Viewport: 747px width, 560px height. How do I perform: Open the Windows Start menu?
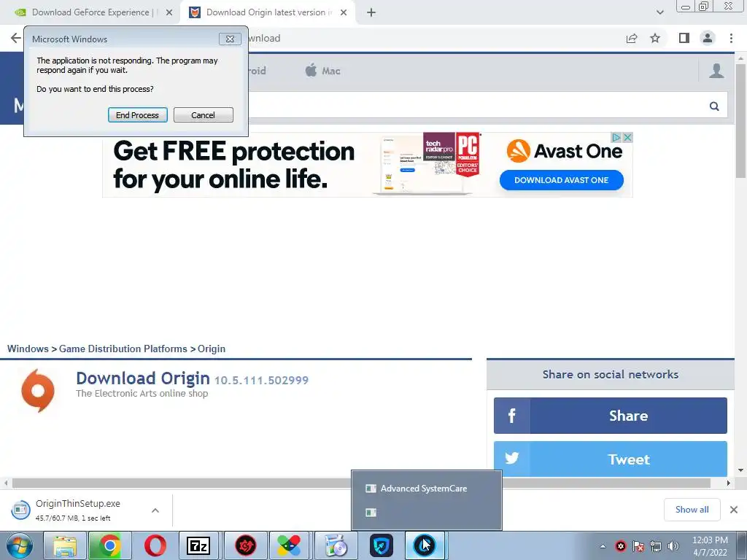coord(20,545)
